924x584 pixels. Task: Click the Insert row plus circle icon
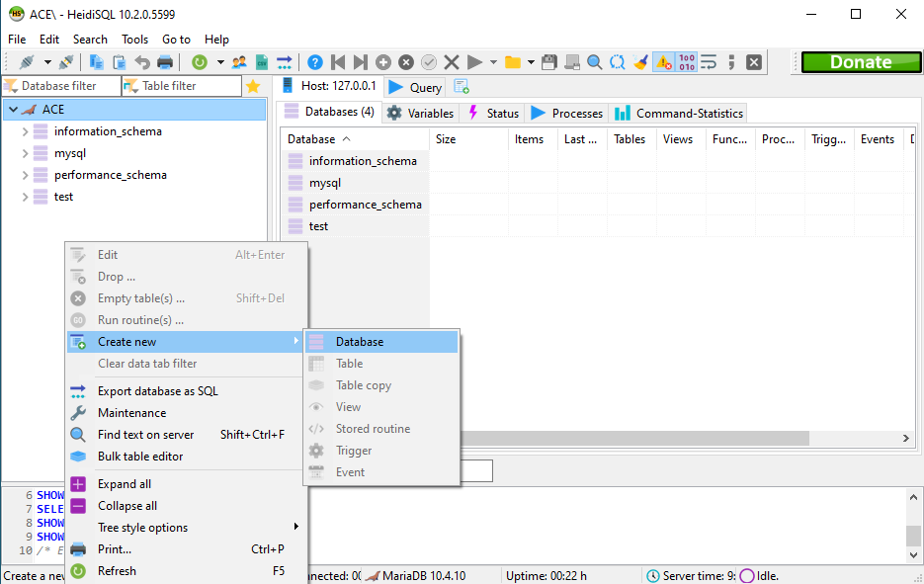click(x=383, y=62)
